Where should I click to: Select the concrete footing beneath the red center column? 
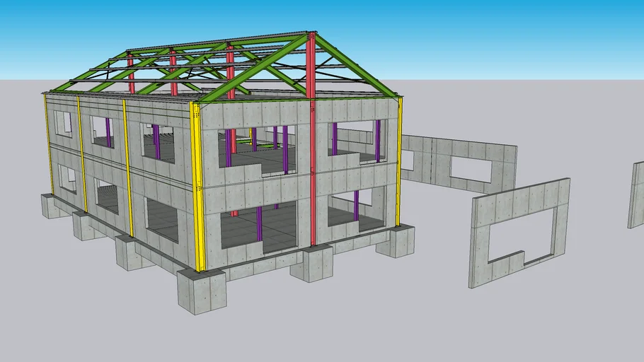click(x=311, y=263)
